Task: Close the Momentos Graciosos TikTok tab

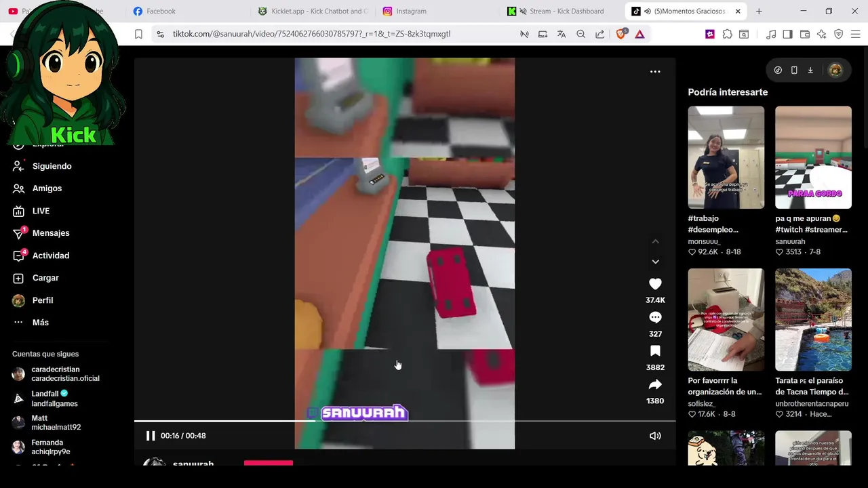Action: (x=738, y=12)
